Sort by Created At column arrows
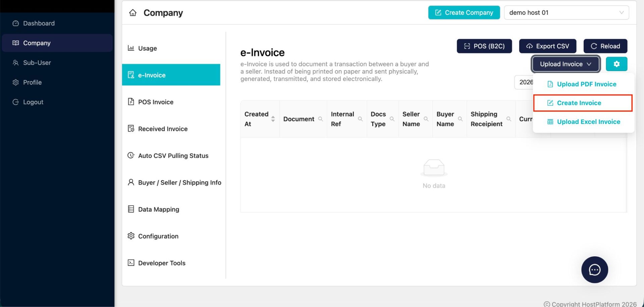Image resolution: width=644 pixels, height=307 pixels. click(273, 119)
